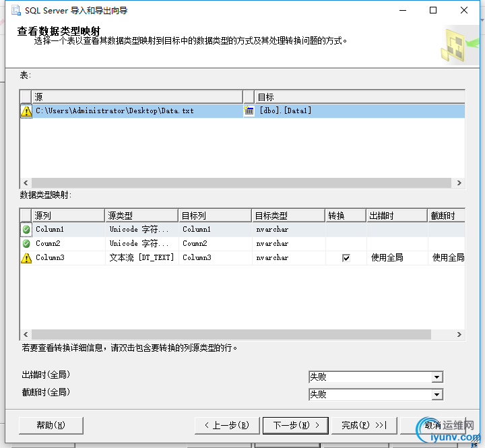Click the destination table icon beside [dbo].[Data1]
This screenshot has height=448, width=485.
[249, 110]
